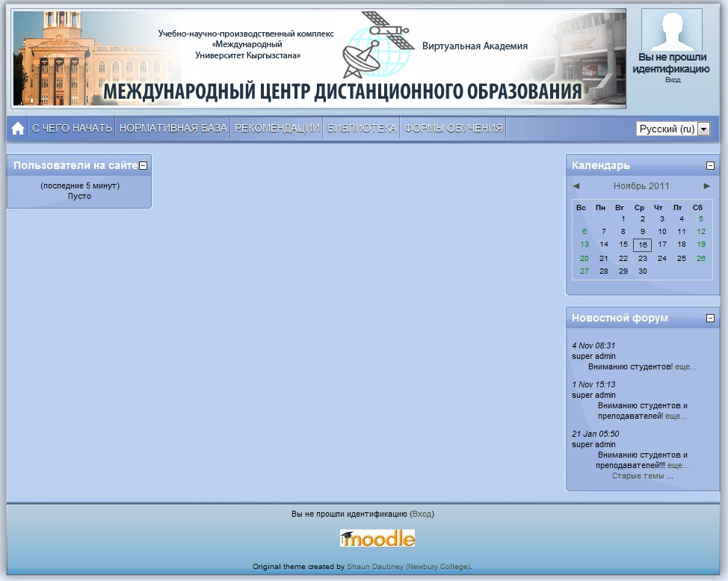Click the home icon in the navigation bar
The image size is (728, 581).
point(16,127)
